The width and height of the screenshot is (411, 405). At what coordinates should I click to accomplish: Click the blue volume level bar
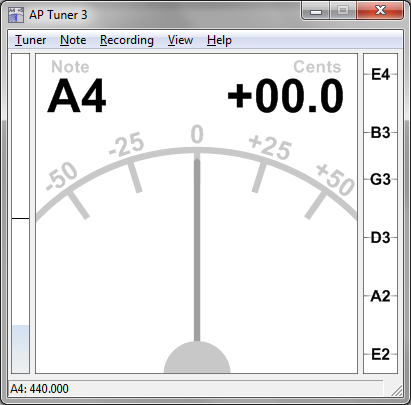tap(21, 349)
